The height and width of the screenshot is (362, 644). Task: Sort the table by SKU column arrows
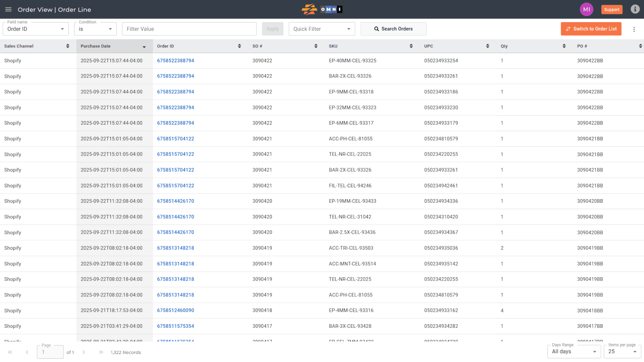tap(411, 46)
